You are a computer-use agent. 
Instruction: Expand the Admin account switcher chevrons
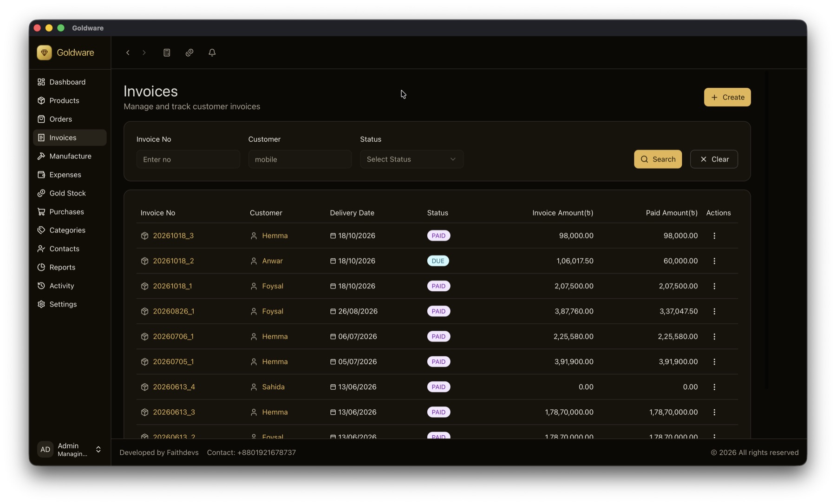(x=98, y=449)
